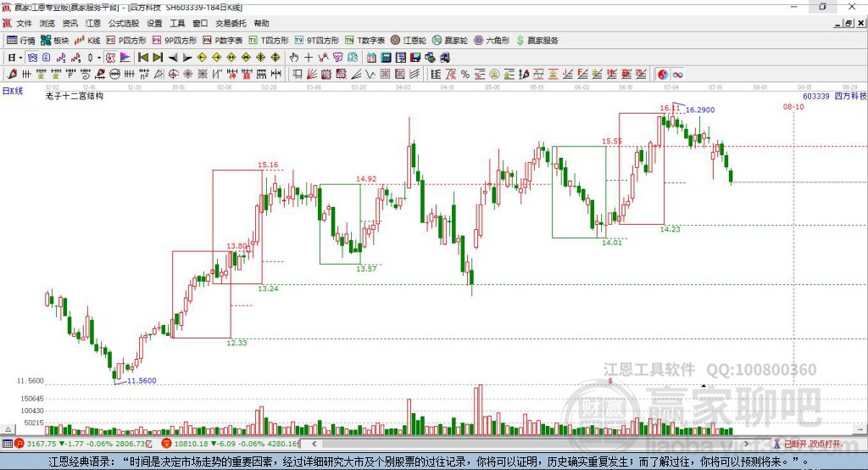
Task: Jump to last bar icon
Action: click(x=158, y=58)
